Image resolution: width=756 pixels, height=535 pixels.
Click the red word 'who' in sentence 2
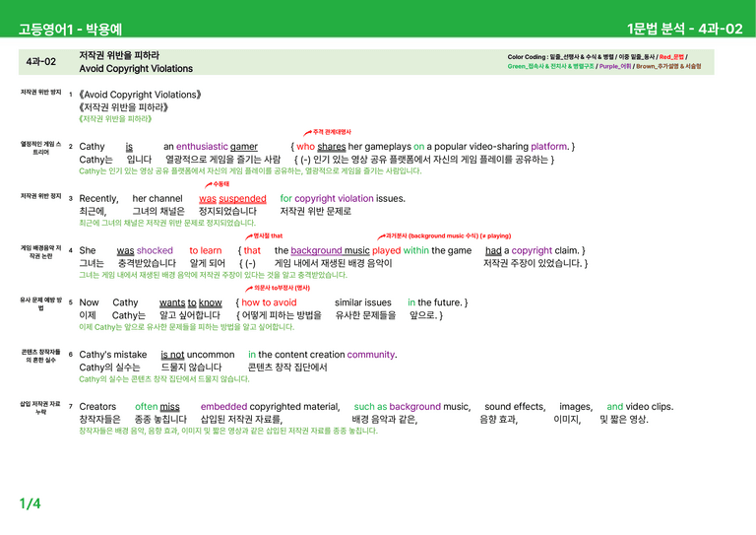pyautogui.click(x=306, y=146)
